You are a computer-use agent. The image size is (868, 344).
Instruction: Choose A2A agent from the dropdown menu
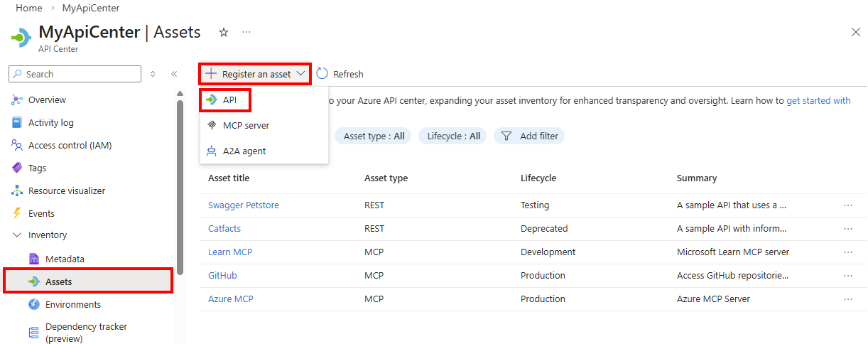pyautogui.click(x=244, y=151)
